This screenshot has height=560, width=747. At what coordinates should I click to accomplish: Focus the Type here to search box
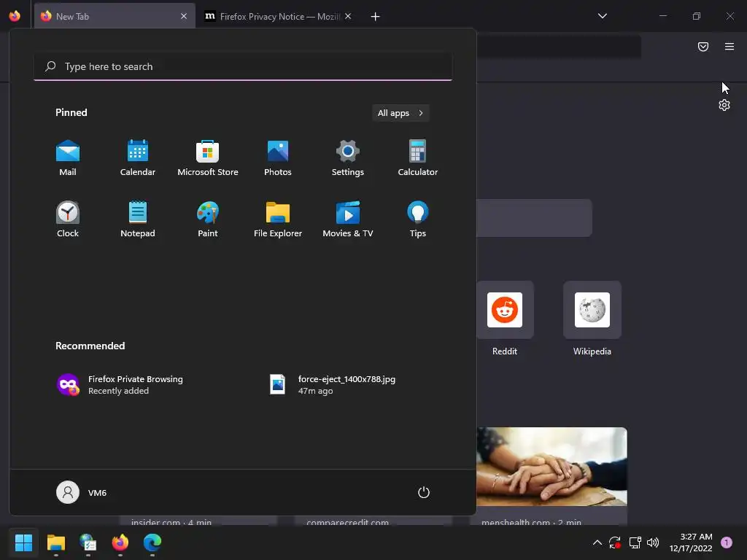click(x=243, y=66)
